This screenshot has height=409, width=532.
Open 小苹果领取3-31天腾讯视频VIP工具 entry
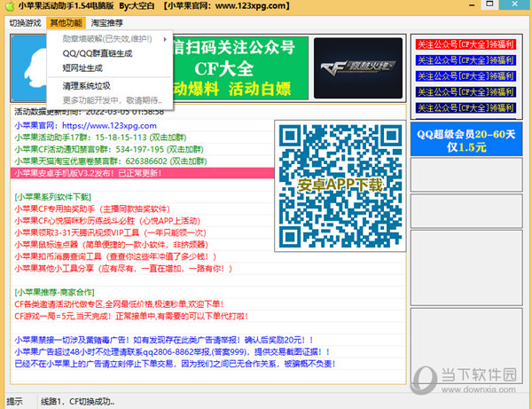point(143,232)
